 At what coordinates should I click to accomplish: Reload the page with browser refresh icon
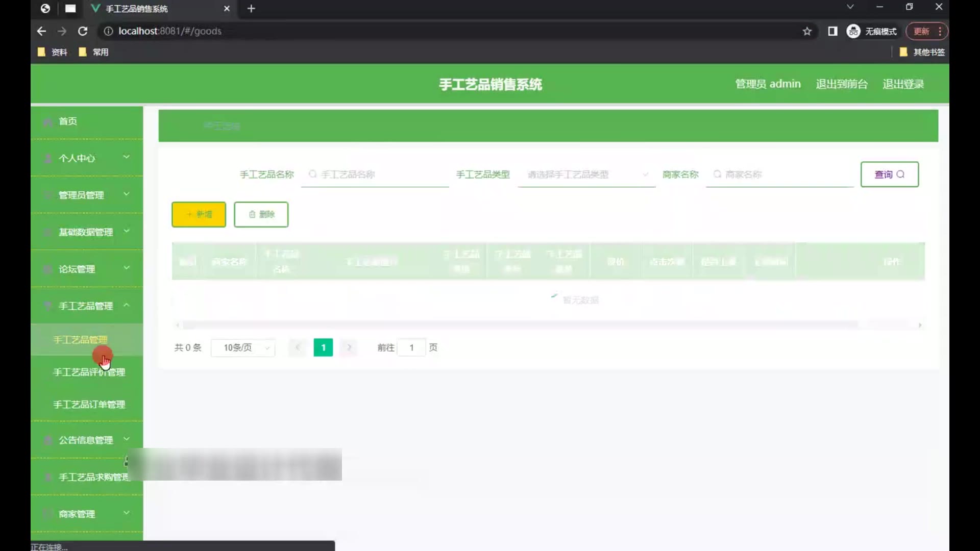(x=83, y=31)
